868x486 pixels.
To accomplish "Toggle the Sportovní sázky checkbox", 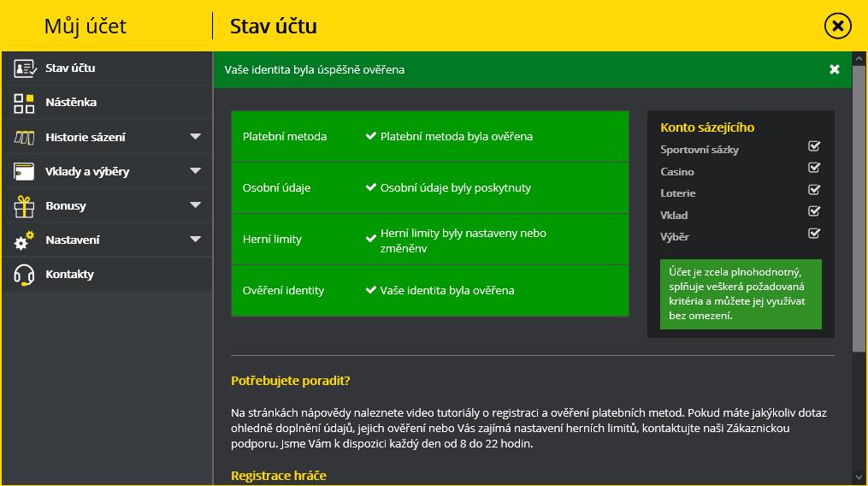I will (x=814, y=146).
